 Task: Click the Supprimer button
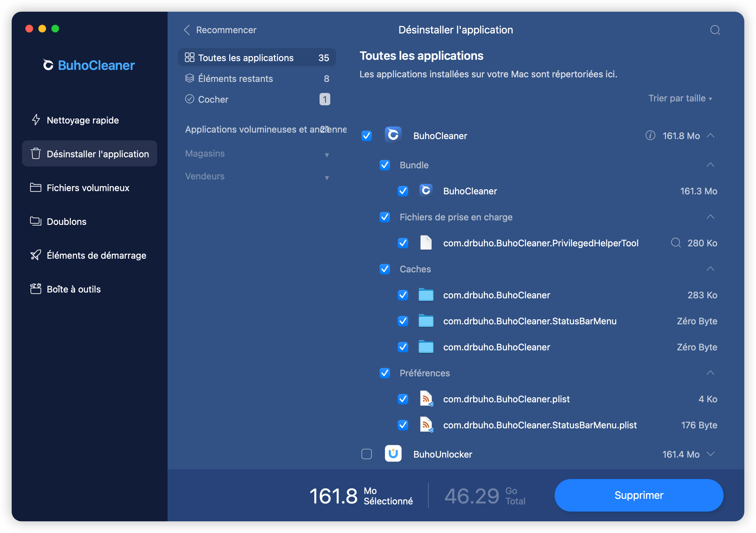tap(638, 495)
